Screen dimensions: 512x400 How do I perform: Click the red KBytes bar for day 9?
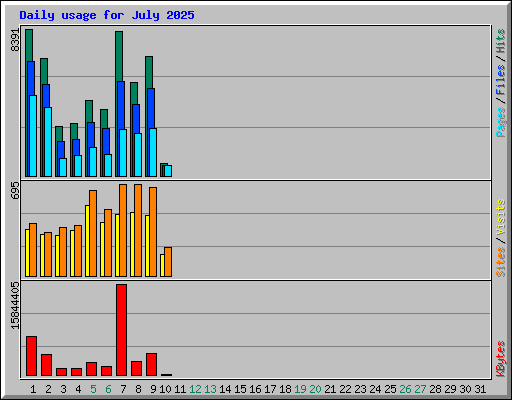point(151,364)
